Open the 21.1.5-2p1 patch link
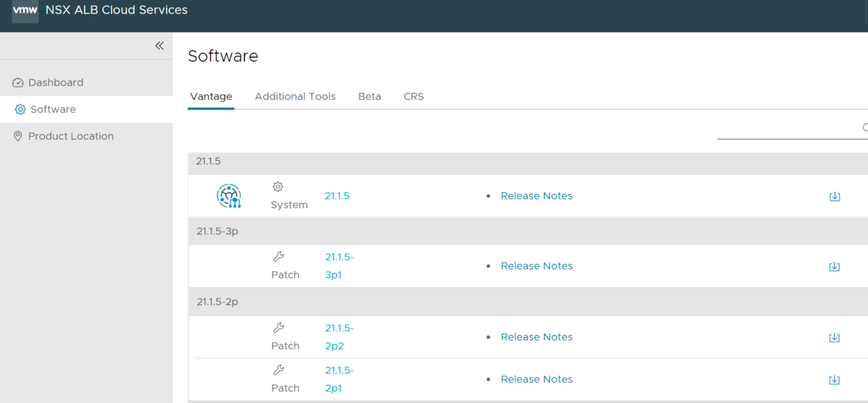This screenshot has height=403, width=868. click(339, 379)
